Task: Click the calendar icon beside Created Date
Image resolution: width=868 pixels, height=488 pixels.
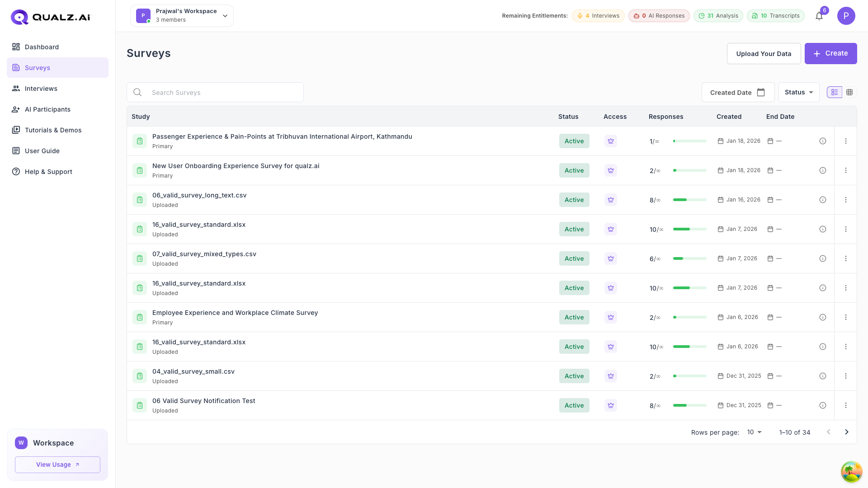Action: click(761, 92)
